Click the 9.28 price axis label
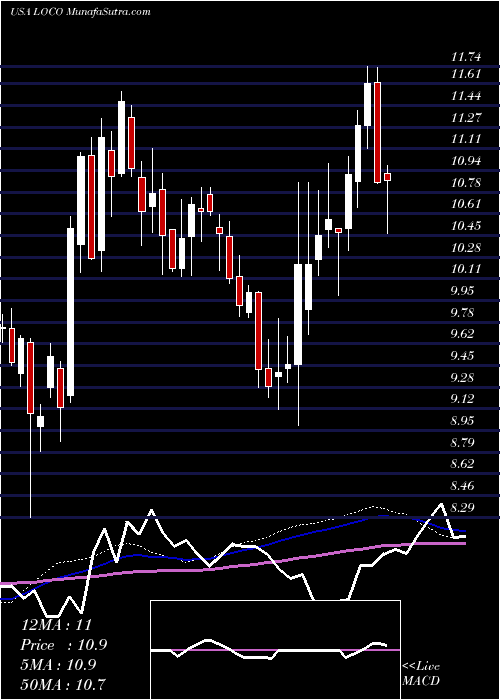Image resolution: width=500 pixels, height=700 pixels. [464, 378]
